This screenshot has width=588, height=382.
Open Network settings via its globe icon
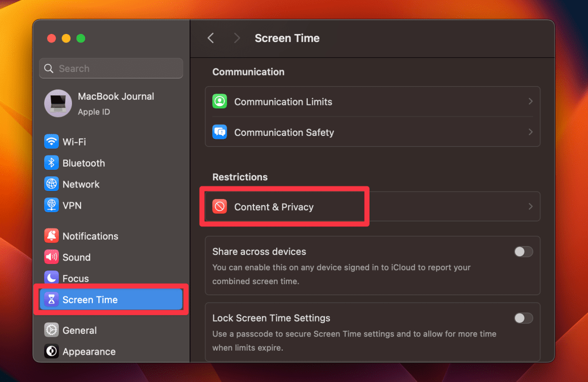51,184
